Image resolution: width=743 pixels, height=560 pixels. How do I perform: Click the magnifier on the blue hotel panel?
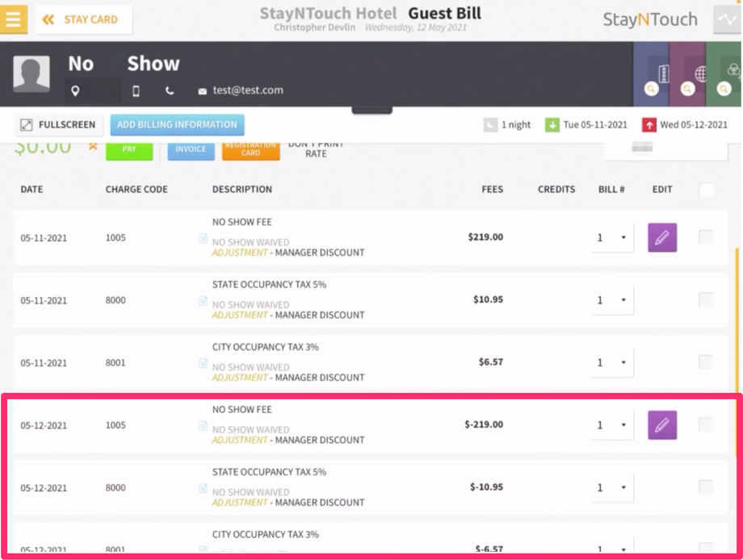651,90
